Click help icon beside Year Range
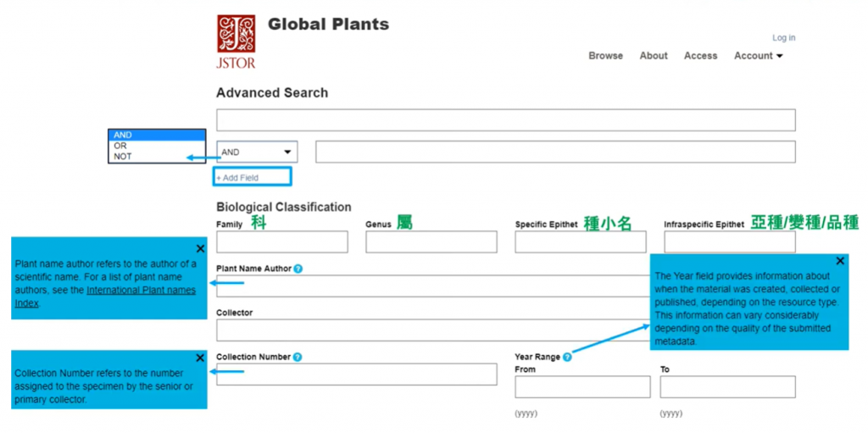Screen dimensions: 868x433 pyautogui.click(x=567, y=358)
